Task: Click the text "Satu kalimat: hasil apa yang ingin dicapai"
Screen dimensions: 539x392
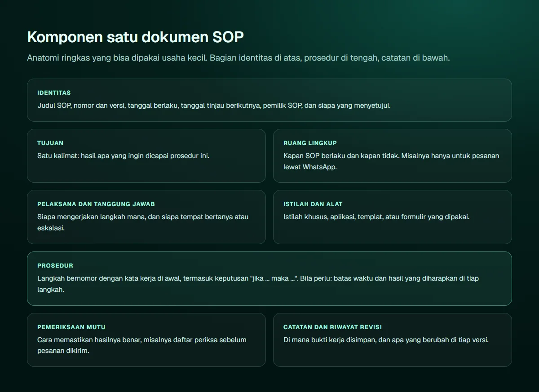Action: 103,156
